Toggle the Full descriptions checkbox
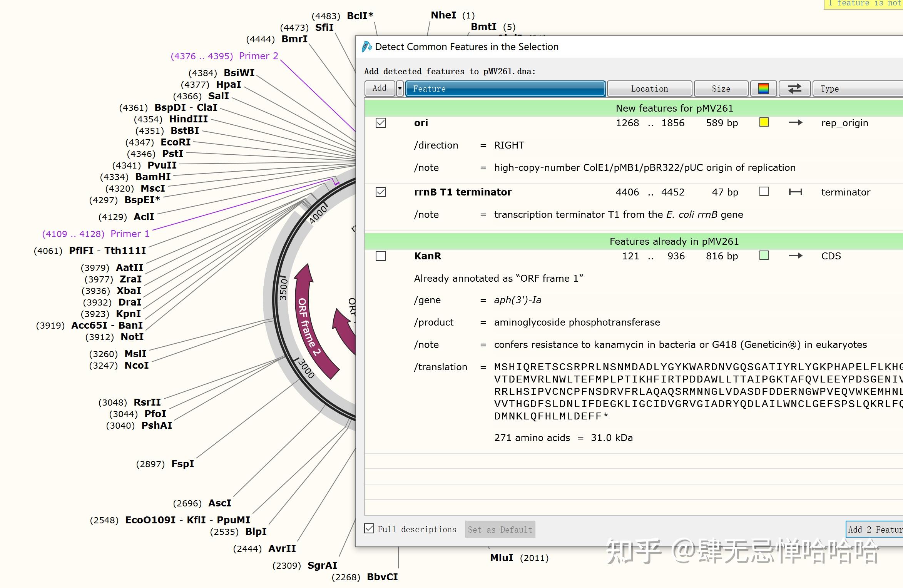Viewport: 903px width, 588px height. tap(369, 529)
